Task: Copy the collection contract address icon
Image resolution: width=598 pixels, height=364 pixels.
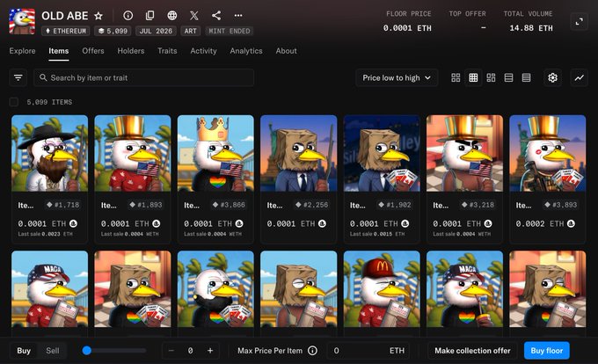Action: click(149, 15)
